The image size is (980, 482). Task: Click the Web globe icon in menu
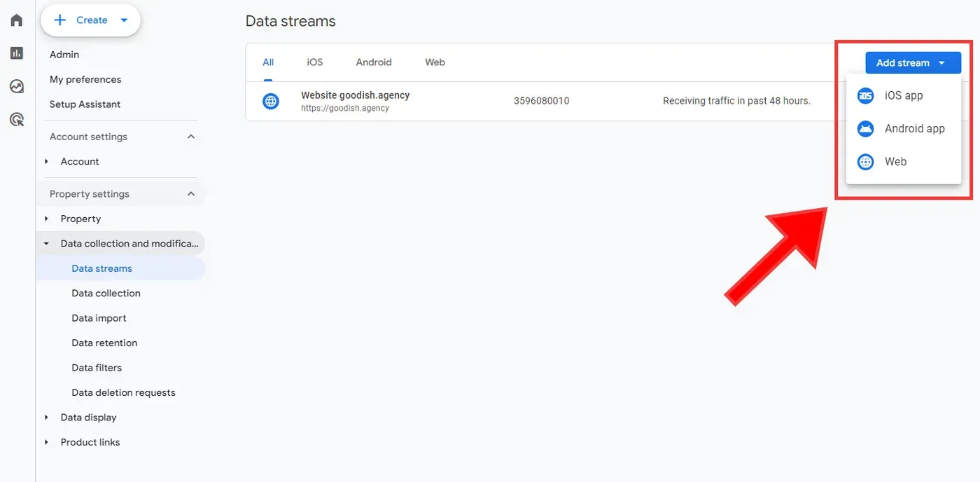pos(866,162)
